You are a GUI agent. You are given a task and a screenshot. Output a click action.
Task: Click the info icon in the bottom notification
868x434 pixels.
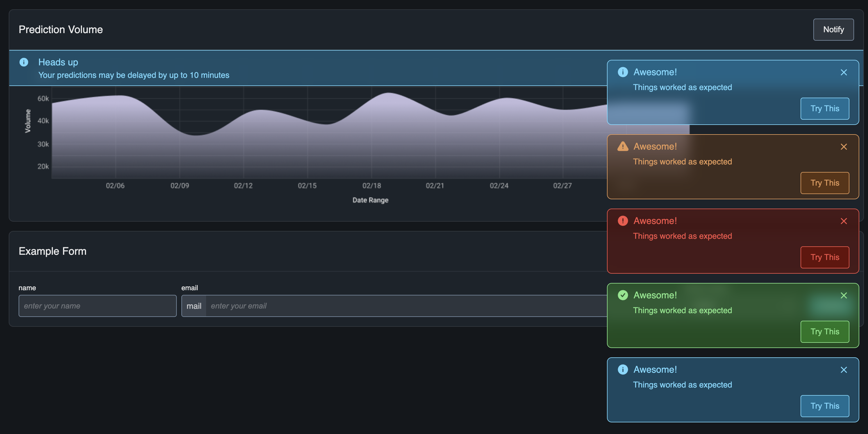pyautogui.click(x=623, y=370)
